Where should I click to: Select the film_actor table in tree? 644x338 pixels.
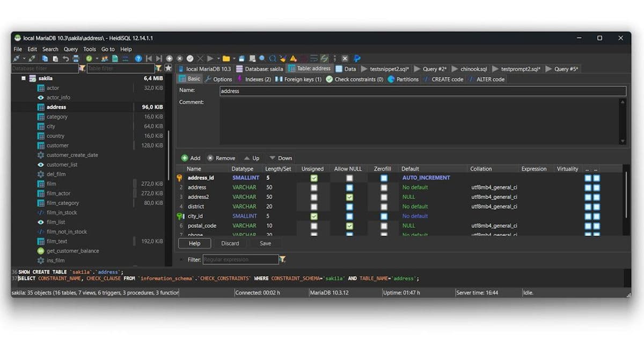pos(58,193)
